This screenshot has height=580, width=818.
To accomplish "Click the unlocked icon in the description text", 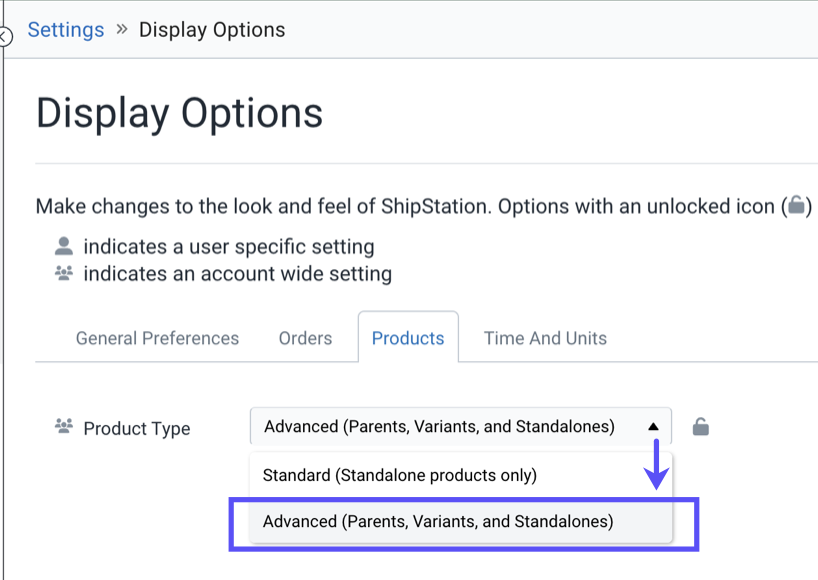I will [x=796, y=206].
